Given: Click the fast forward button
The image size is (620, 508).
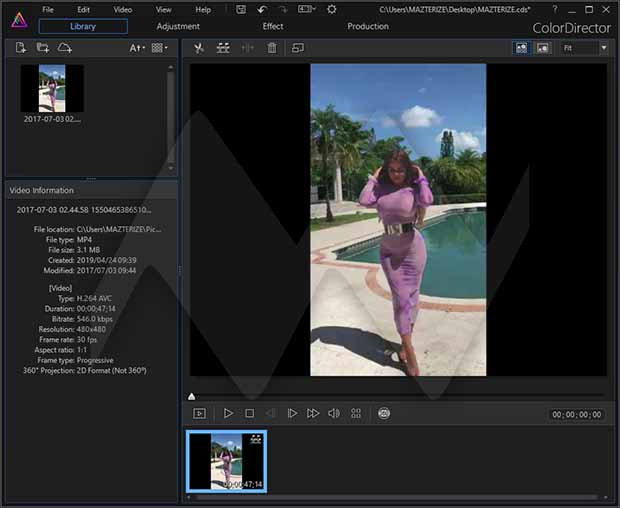Looking at the screenshot, I should click(x=313, y=414).
